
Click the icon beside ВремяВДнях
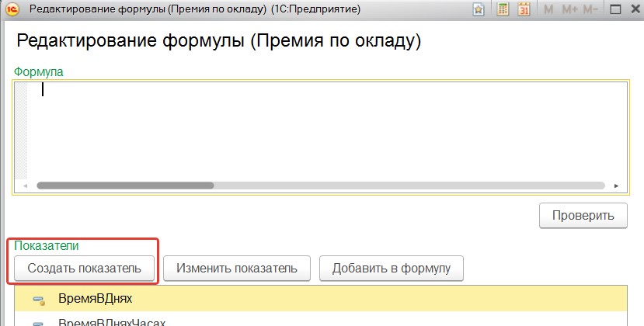coord(39,300)
